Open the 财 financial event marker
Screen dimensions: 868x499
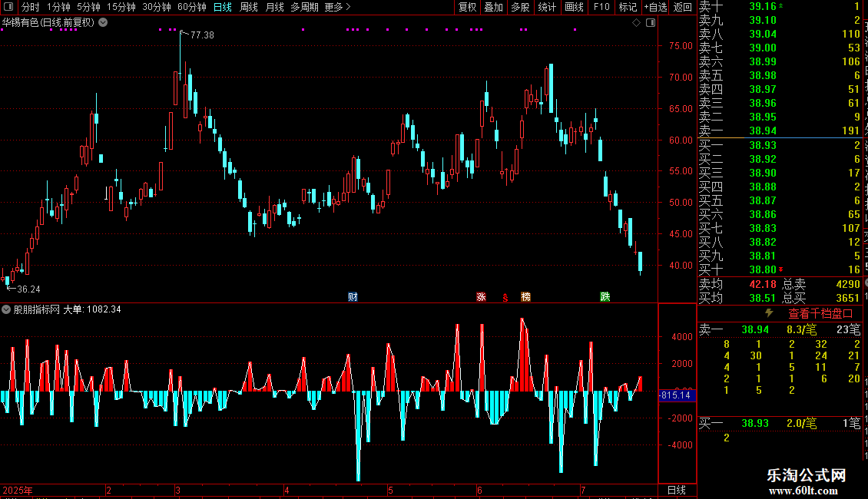[x=353, y=297]
